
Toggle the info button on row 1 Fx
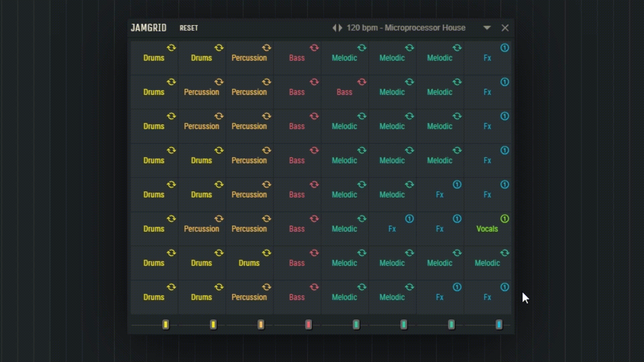504,48
